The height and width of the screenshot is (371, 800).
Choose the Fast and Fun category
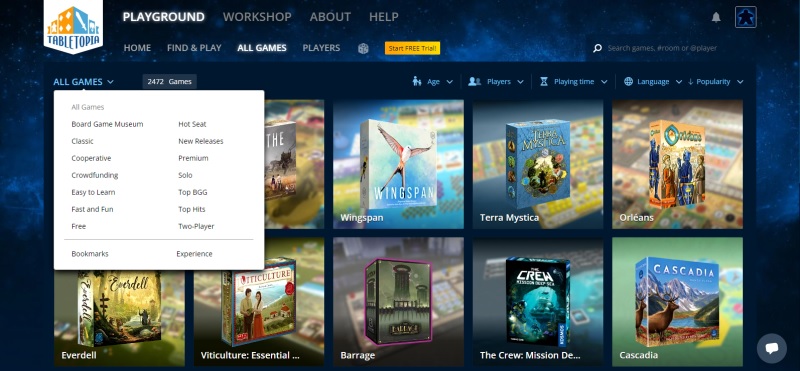tap(92, 209)
